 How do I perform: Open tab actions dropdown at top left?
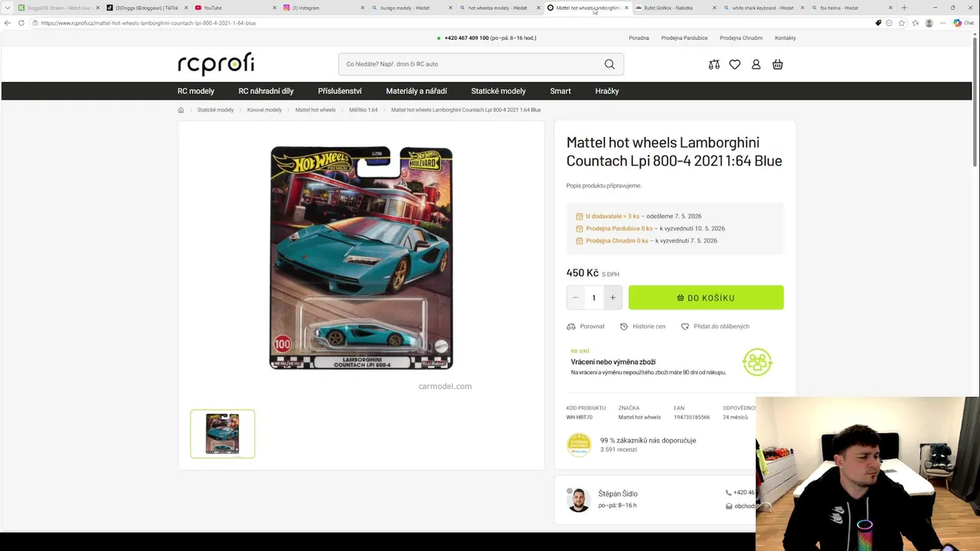8,8
